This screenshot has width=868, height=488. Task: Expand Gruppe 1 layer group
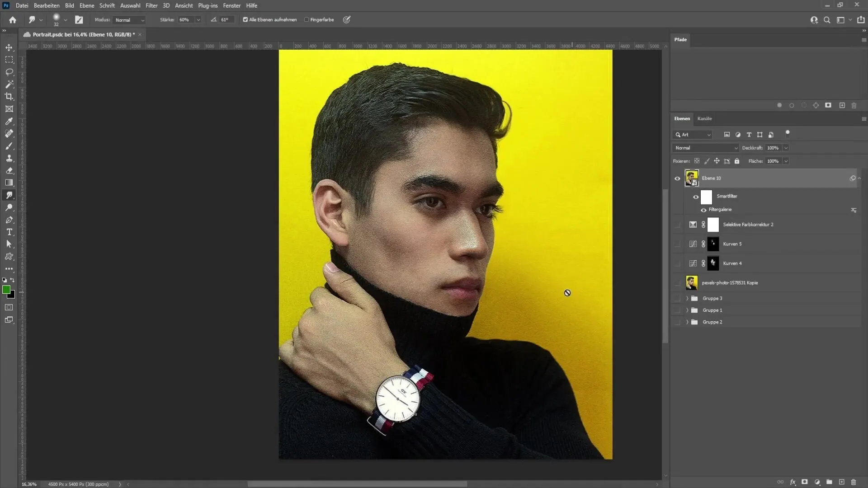687,310
